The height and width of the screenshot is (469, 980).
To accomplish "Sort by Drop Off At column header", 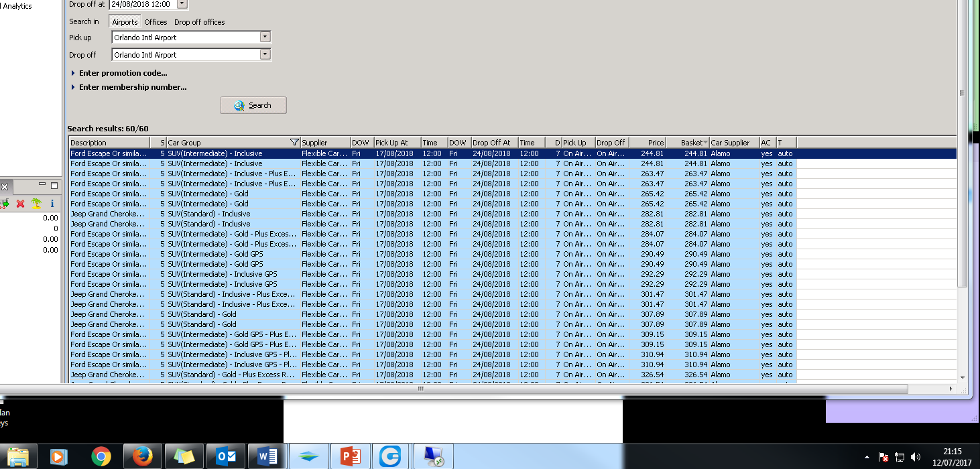I will coord(495,143).
